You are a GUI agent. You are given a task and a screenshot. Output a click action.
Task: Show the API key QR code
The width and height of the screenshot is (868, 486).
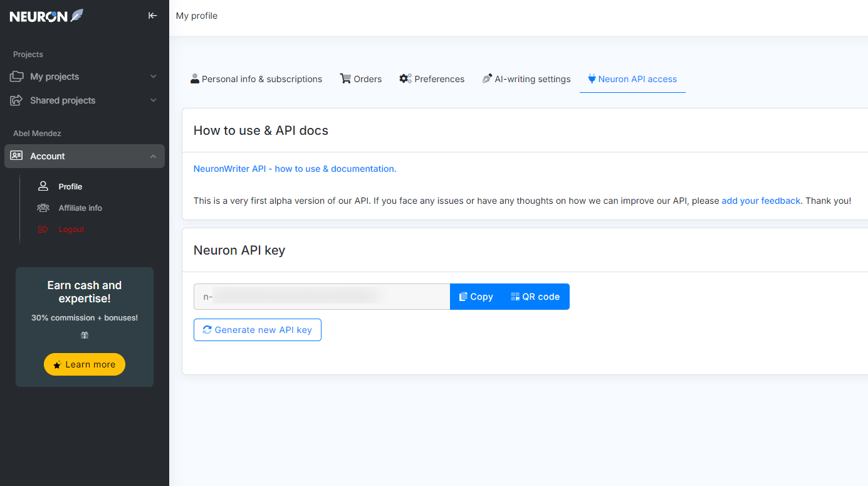pos(535,297)
